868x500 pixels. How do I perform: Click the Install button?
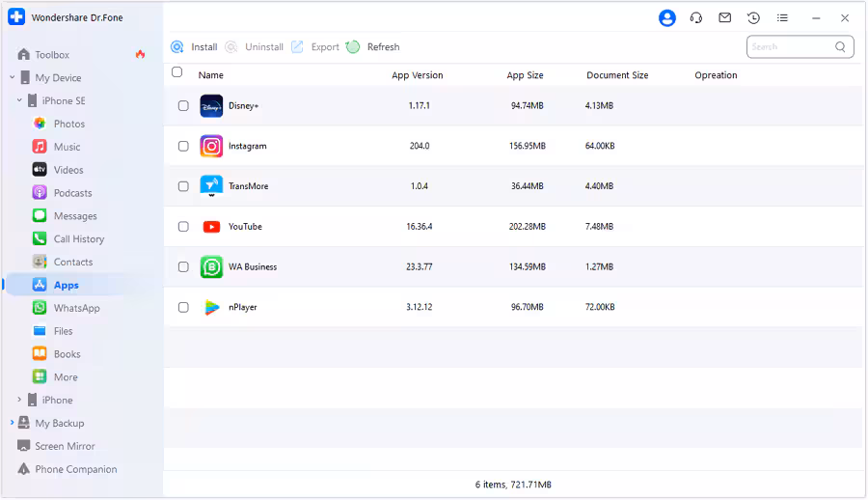[194, 47]
